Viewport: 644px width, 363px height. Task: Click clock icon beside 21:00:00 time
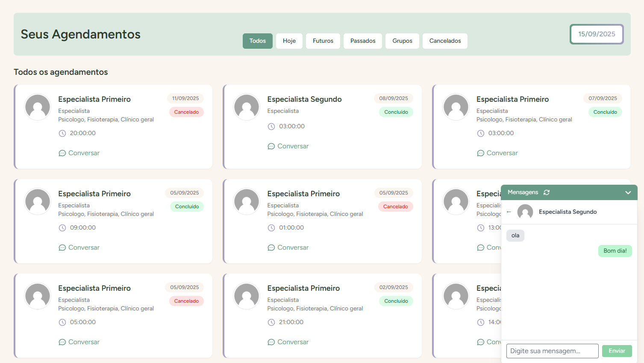point(271,322)
